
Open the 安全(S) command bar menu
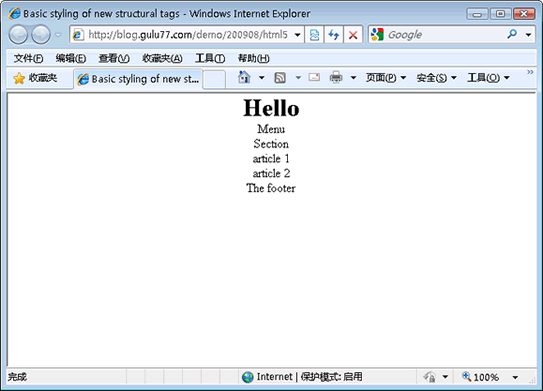pyautogui.click(x=436, y=78)
